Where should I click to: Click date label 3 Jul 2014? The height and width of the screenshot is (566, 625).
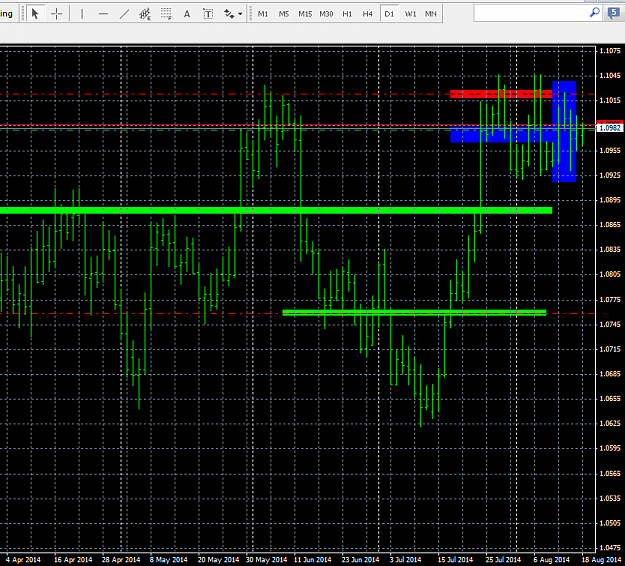pos(405,560)
